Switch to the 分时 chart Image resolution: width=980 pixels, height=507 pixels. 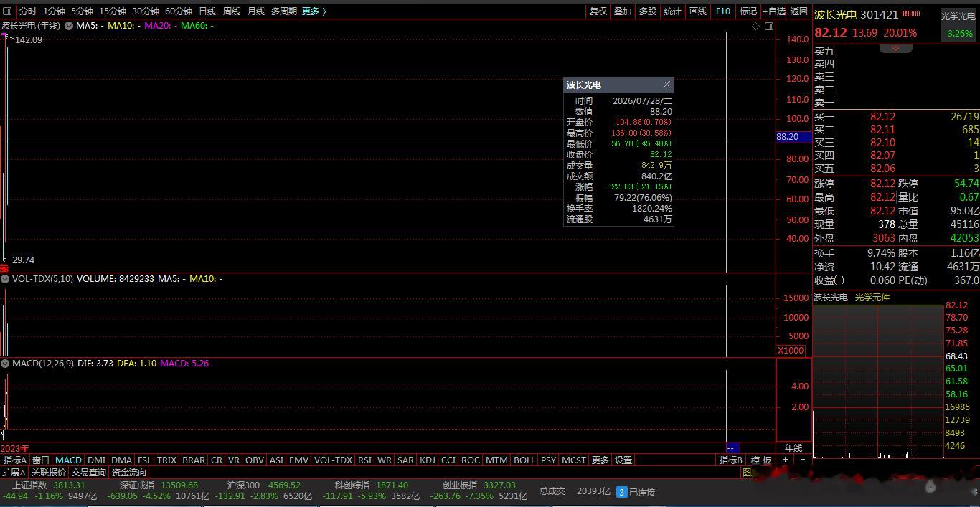tap(28, 11)
